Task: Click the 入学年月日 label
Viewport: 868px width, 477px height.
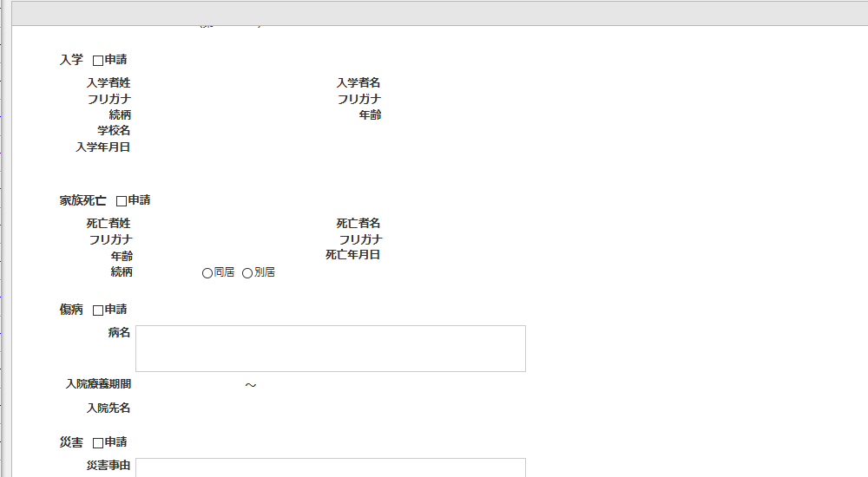Action: click(103, 147)
